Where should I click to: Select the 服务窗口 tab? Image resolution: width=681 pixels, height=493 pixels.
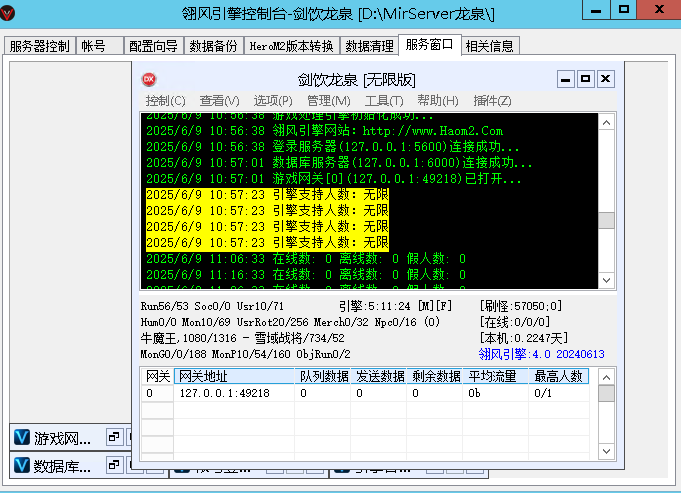[x=430, y=45]
